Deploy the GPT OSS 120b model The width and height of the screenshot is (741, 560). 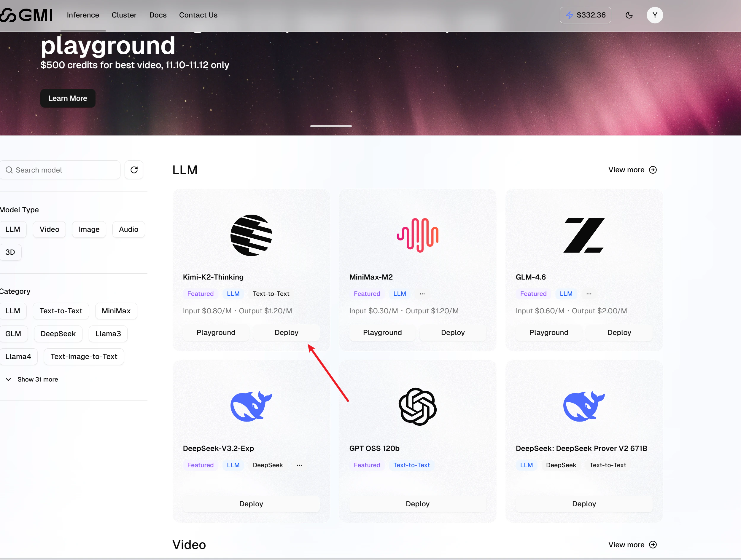[x=417, y=504]
